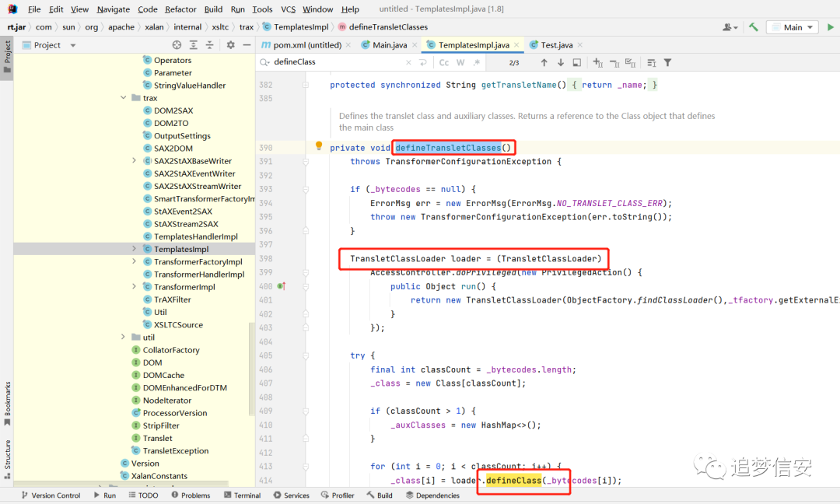
Task: Click the search results filter funnel icon
Action: (x=667, y=63)
